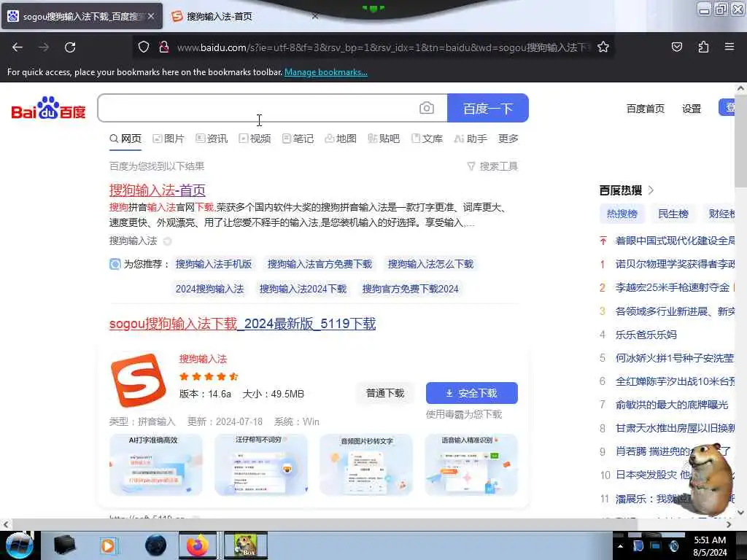Open the AI打字准确高效 screenshot thumbnail

pos(156,464)
